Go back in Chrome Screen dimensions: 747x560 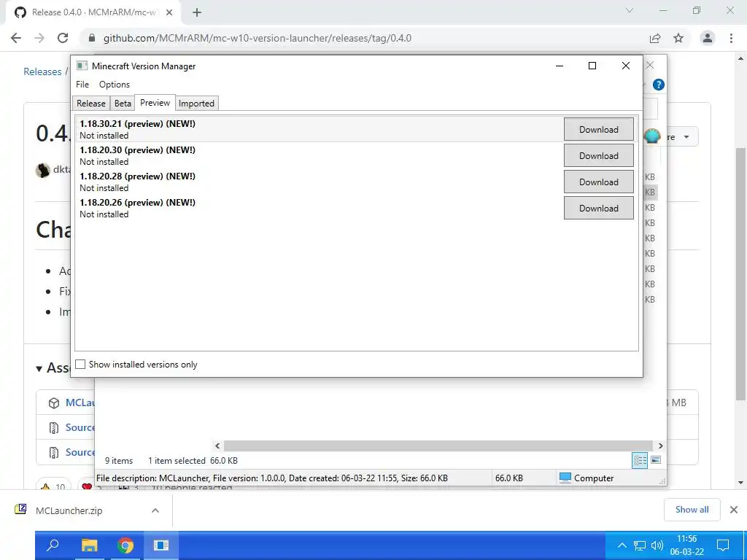16,38
